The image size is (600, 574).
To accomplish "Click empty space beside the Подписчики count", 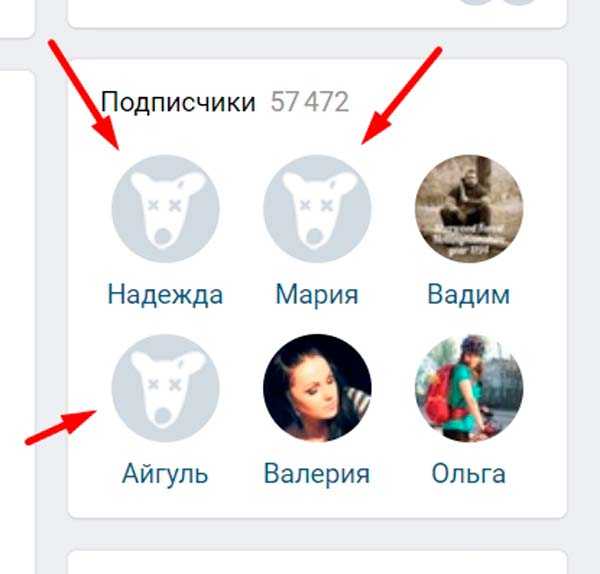I will 455,102.
